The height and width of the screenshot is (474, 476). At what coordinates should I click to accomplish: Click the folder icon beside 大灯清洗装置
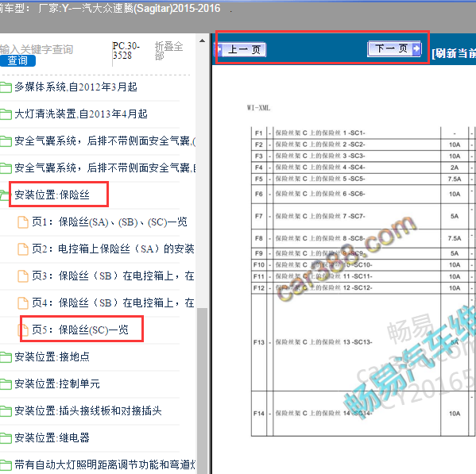6,114
